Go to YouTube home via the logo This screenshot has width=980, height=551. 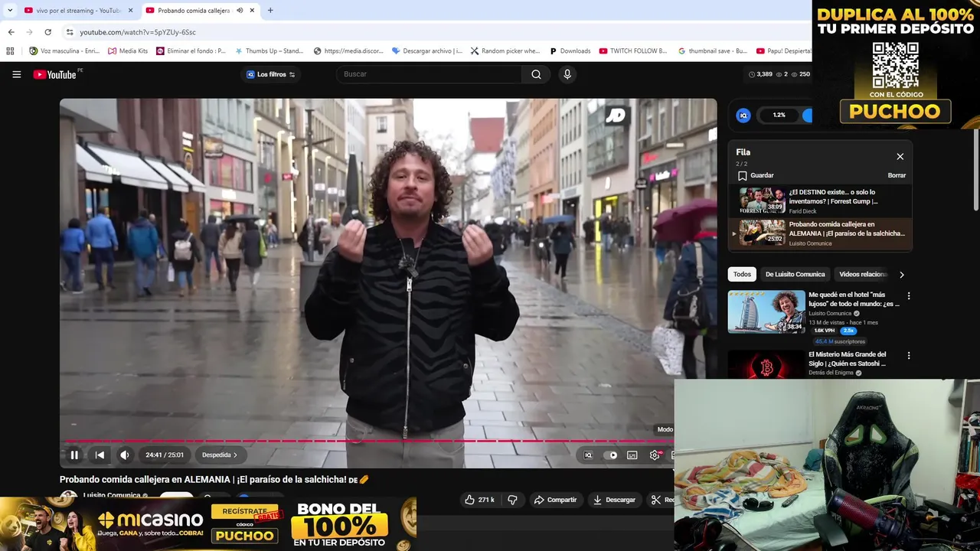pyautogui.click(x=54, y=74)
